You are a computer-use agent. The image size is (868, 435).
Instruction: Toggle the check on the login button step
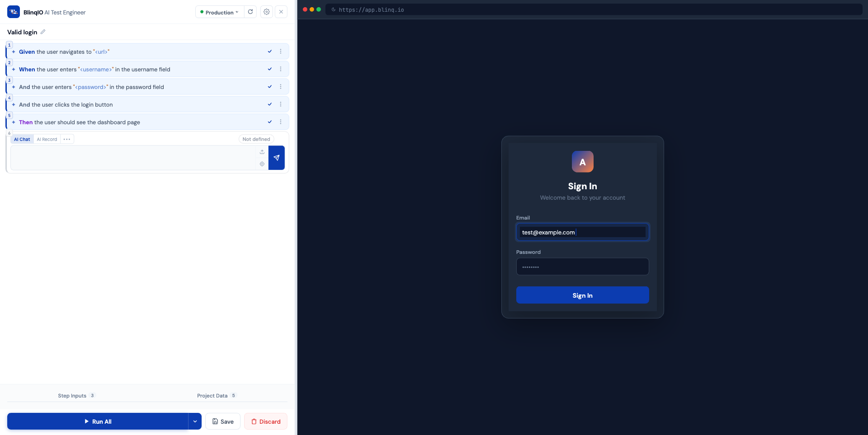[269, 104]
